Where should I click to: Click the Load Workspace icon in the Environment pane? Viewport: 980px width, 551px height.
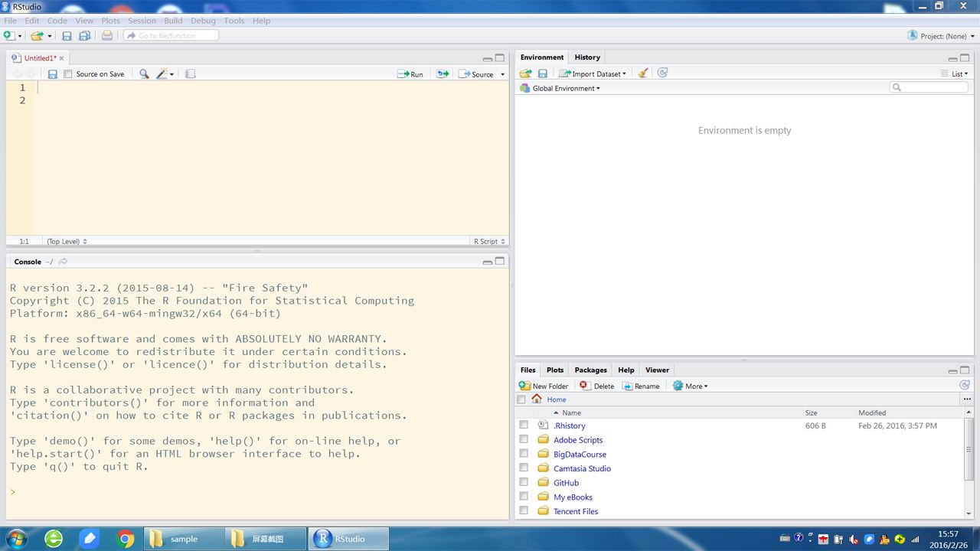(x=525, y=73)
